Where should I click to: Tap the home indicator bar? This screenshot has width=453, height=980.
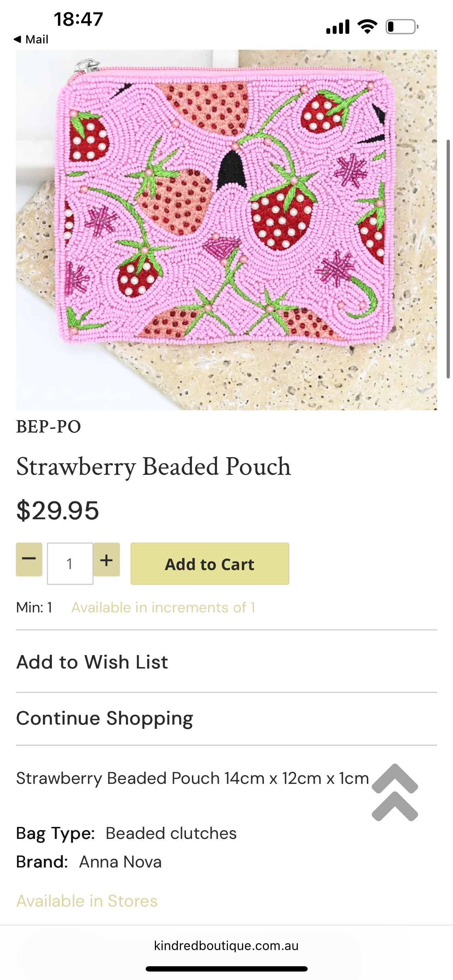pyautogui.click(x=226, y=969)
